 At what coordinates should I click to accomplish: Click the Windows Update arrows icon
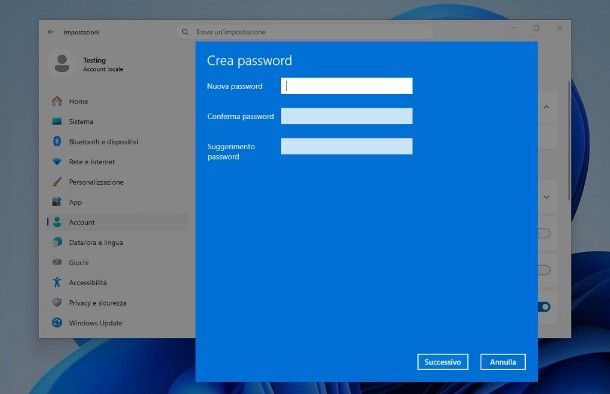[x=57, y=322]
